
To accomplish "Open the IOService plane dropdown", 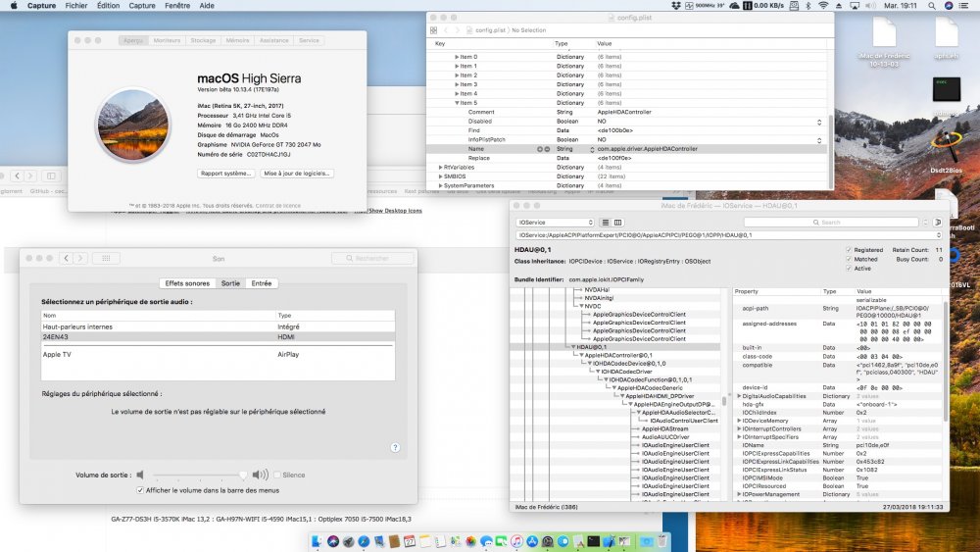I will (555, 223).
